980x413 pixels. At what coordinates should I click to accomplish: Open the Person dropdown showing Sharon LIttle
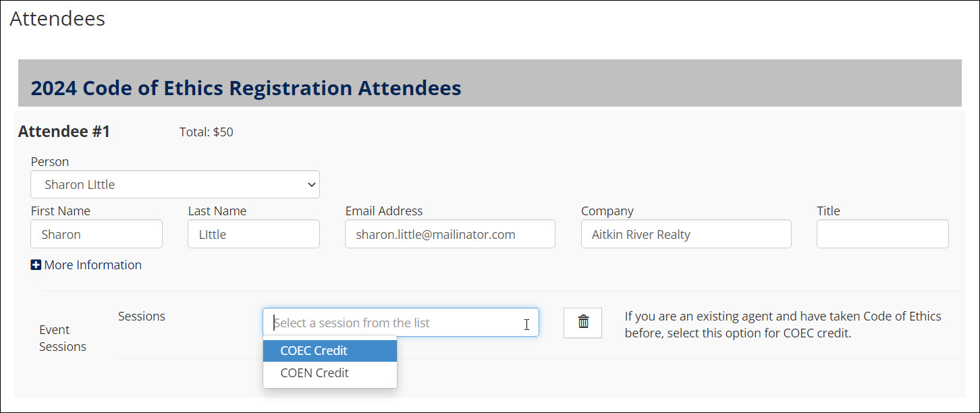coord(175,184)
